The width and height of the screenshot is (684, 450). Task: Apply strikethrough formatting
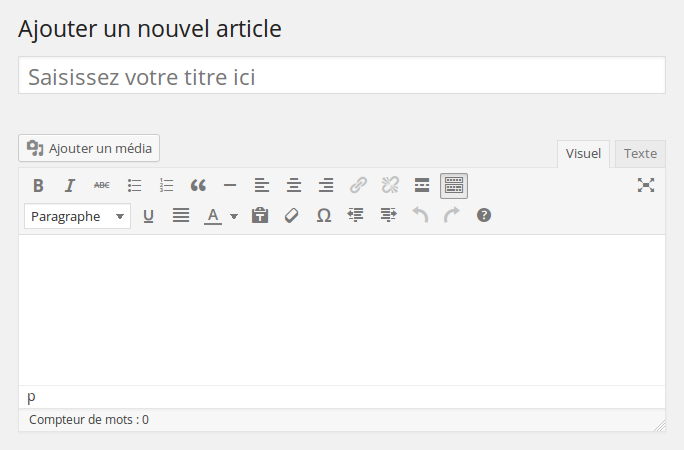click(x=102, y=186)
